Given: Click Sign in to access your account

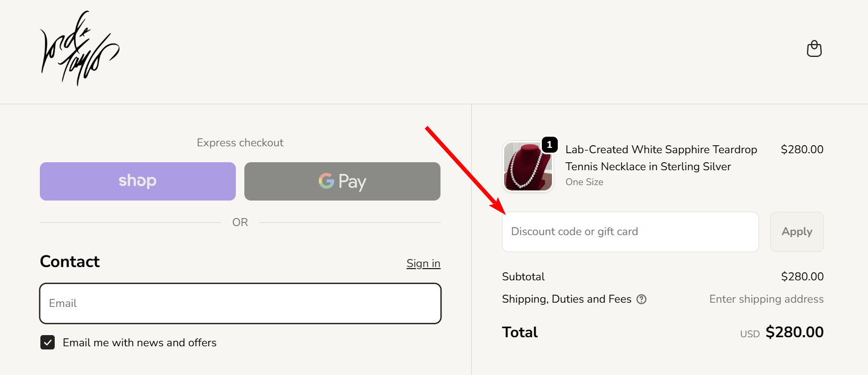Looking at the screenshot, I should 423,263.
